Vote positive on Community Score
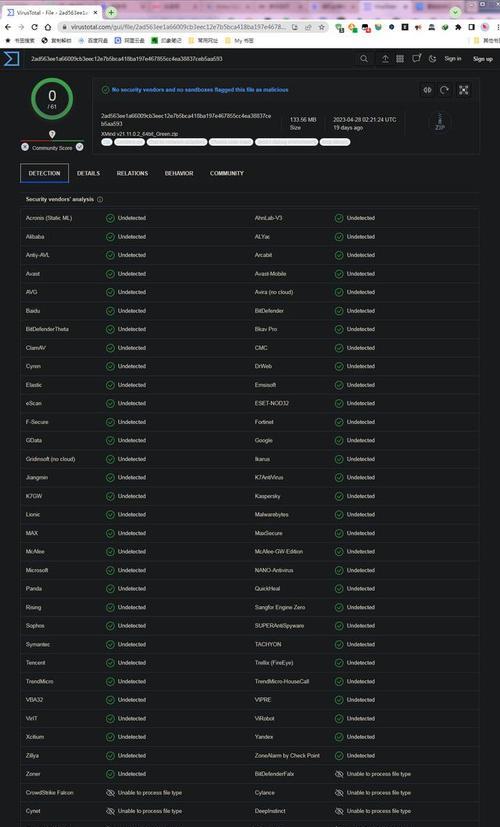Screen dimensions: 500x827 tap(79, 147)
